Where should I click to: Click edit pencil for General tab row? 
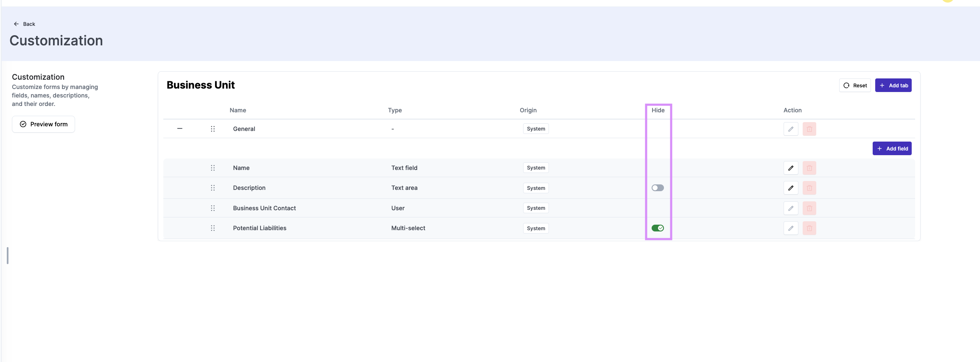click(x=791, y=129)
